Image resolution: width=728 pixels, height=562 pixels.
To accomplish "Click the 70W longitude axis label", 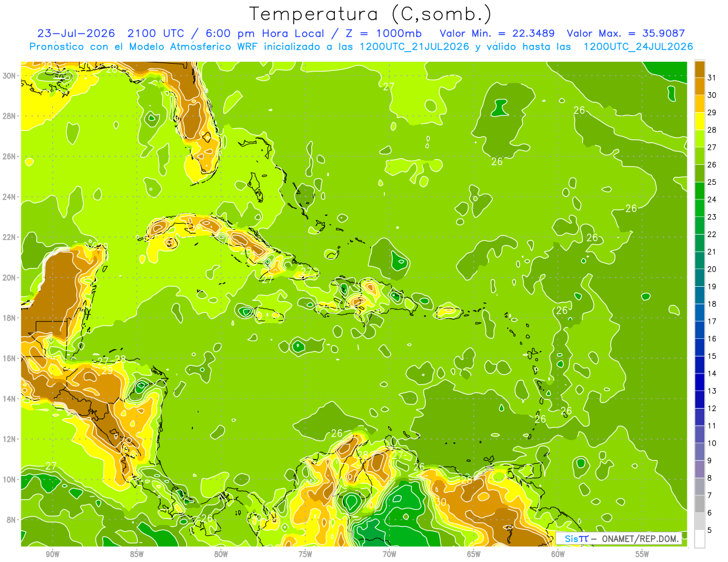I will point(389,555).
